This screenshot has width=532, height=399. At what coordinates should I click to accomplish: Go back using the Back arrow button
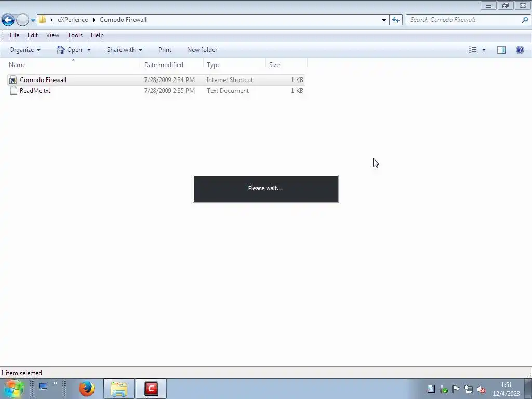[8, 20]
